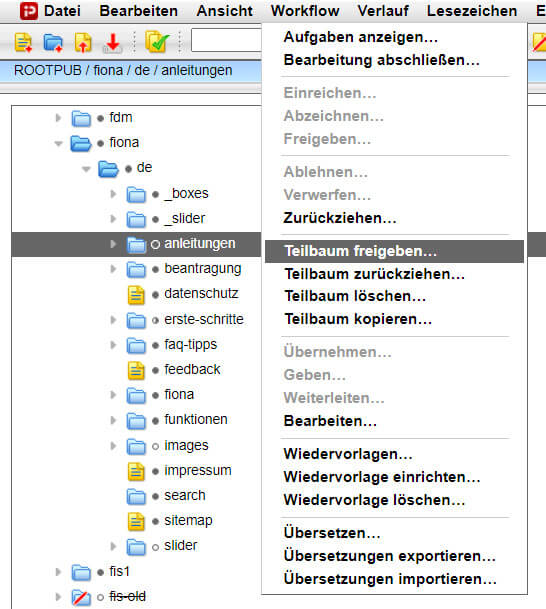The image size is (546, 609).
Task: Click the toolbar search input field
Action: coord(226,40)
